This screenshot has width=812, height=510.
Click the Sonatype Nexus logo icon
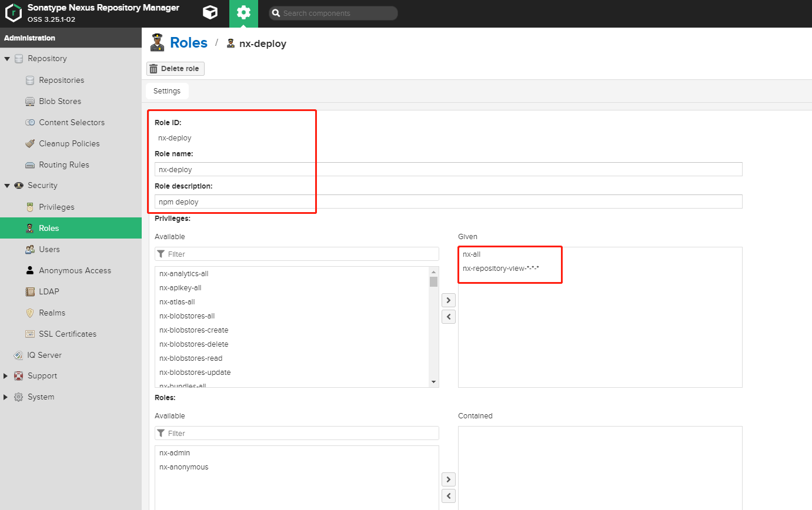[13, 13]
